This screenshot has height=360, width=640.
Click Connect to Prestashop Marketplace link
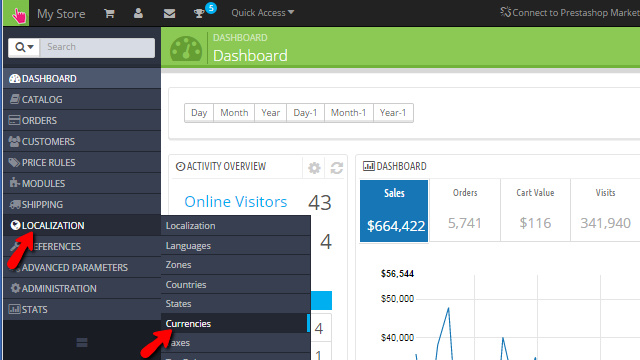point(570,13)
